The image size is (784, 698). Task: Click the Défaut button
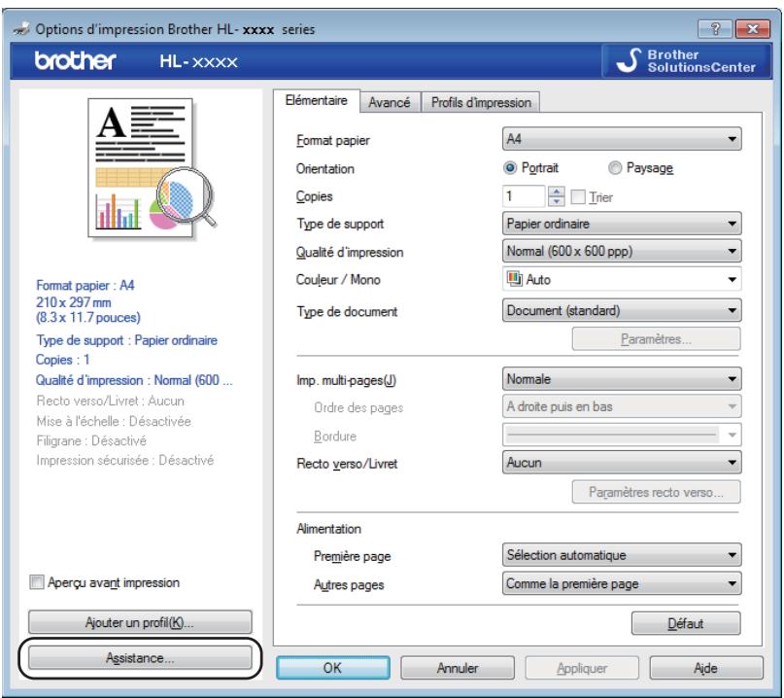(686, 623)
